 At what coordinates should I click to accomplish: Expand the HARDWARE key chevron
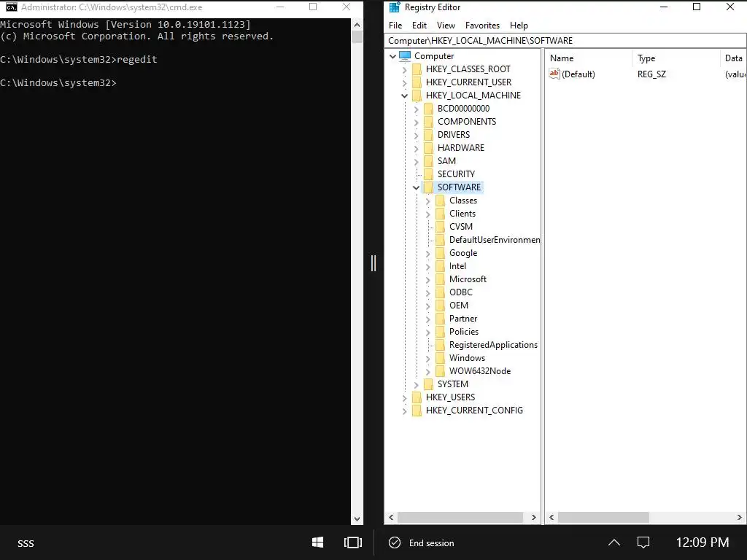coord(417,148)
